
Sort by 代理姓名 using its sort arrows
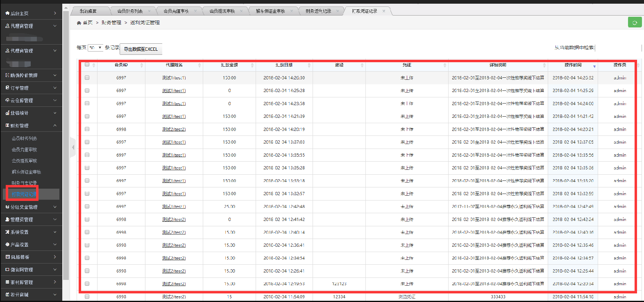tap(200, 65)
